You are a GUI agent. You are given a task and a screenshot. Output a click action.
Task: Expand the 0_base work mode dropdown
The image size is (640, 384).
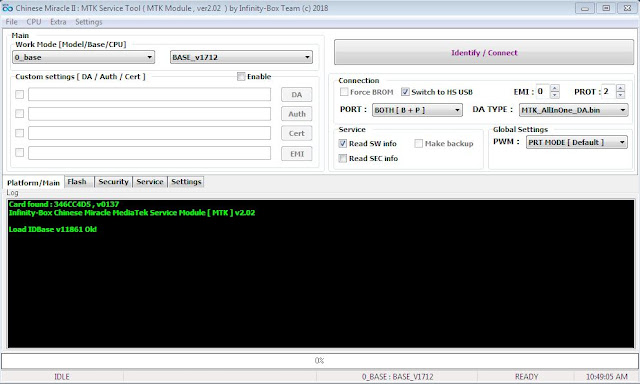[x=83, y=57]
